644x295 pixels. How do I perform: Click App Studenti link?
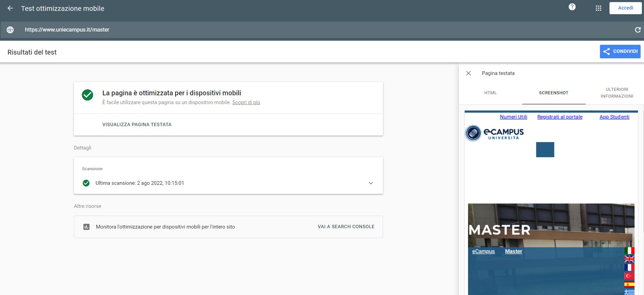click(615, 117)
